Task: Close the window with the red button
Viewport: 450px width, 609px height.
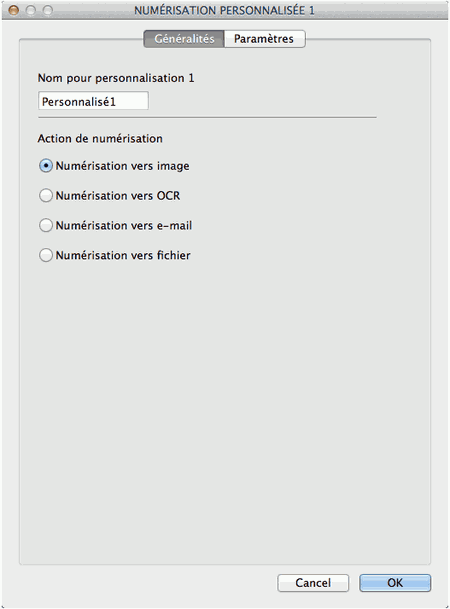Action: pos(14,10)
